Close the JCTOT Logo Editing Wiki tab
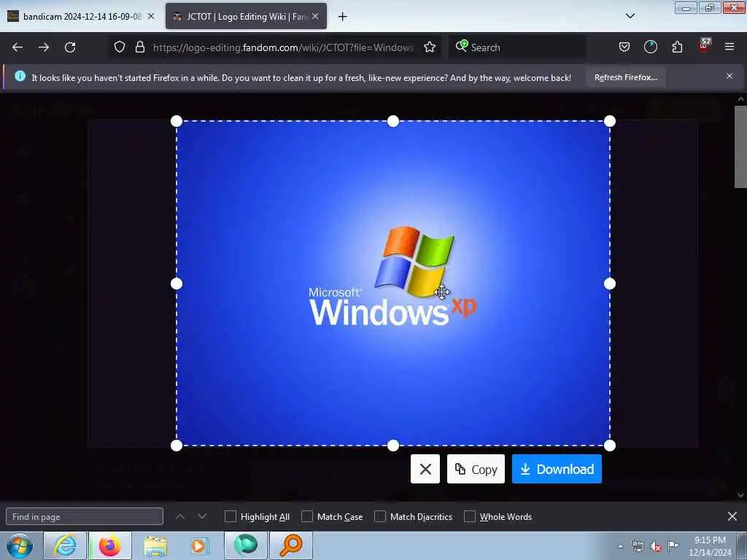 click(x=315, y=16)
